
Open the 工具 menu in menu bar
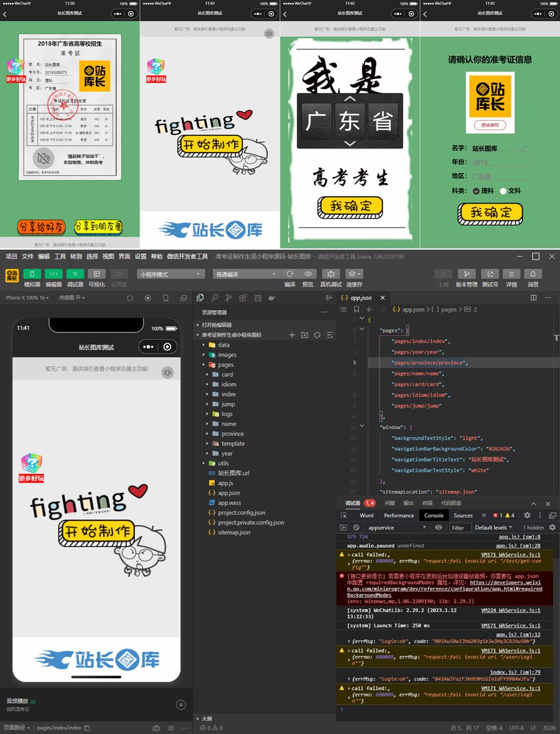point(60,256)
